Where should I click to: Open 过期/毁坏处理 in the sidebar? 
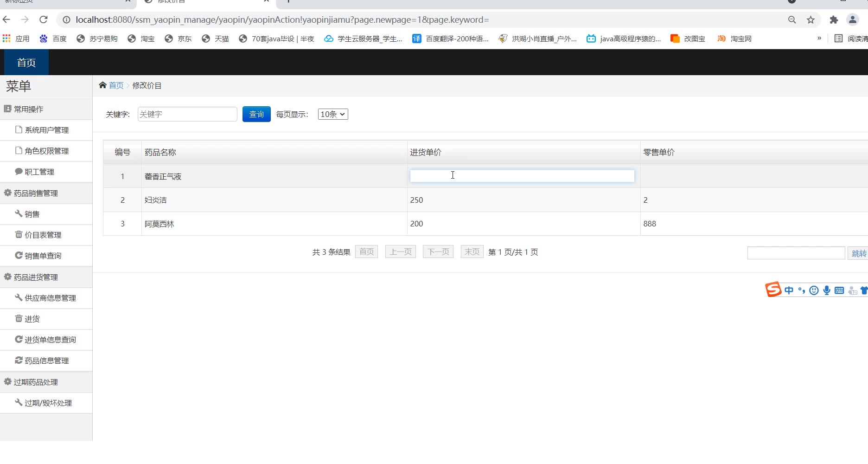[46, 403]
